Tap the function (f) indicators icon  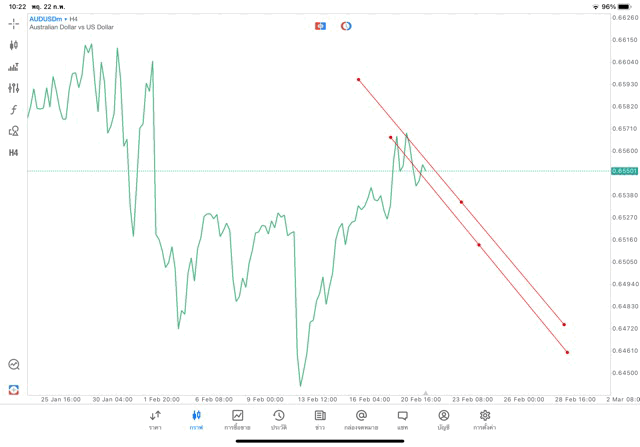[14, 110]
